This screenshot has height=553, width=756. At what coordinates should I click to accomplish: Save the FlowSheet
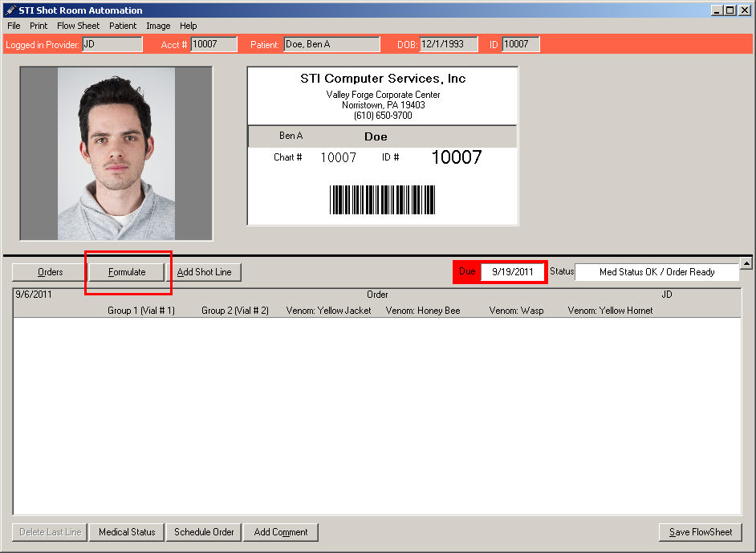701,532
